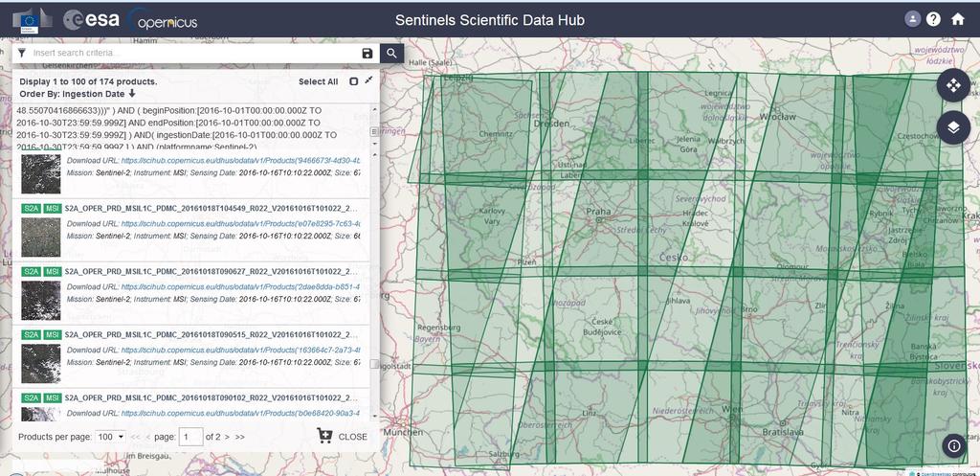Click results list scrollbar down arrow
The image size is (980, 476).
pos(374,416)
